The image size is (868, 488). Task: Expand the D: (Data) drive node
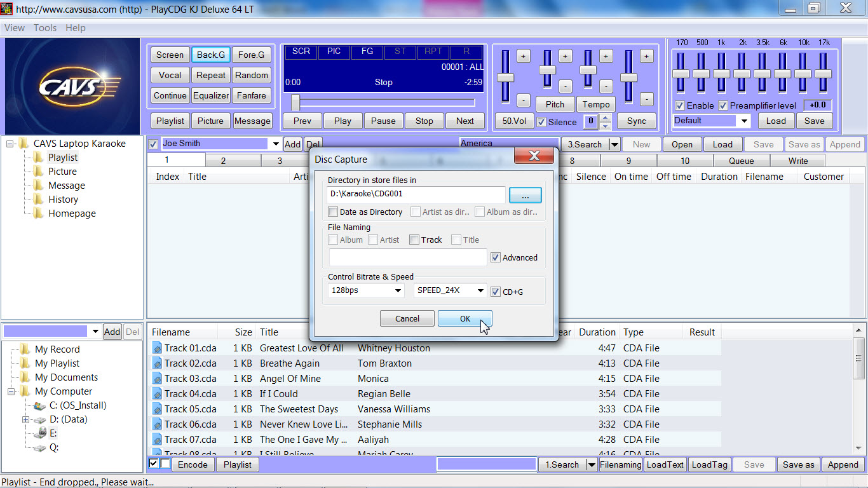(x=25, y=419)
